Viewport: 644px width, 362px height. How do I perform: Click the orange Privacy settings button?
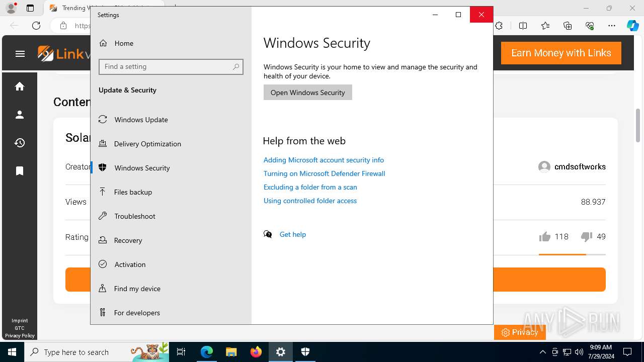point(520,332)
